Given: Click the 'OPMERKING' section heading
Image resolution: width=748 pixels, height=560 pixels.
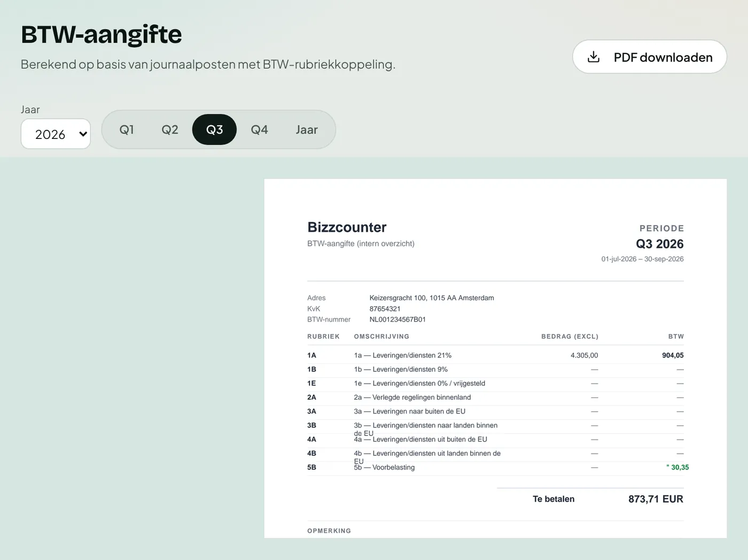Looking at the screenshot, I should tap(329, 531).
